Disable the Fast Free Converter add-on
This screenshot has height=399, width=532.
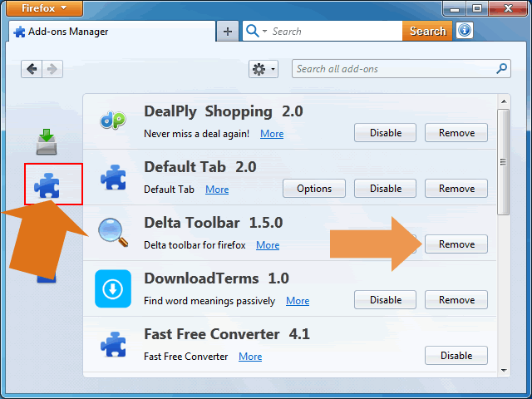point(456,355)
